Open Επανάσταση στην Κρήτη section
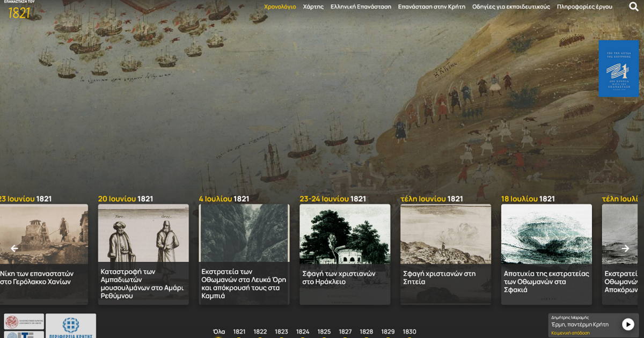 pyautogui.click(x=431, y=7)
